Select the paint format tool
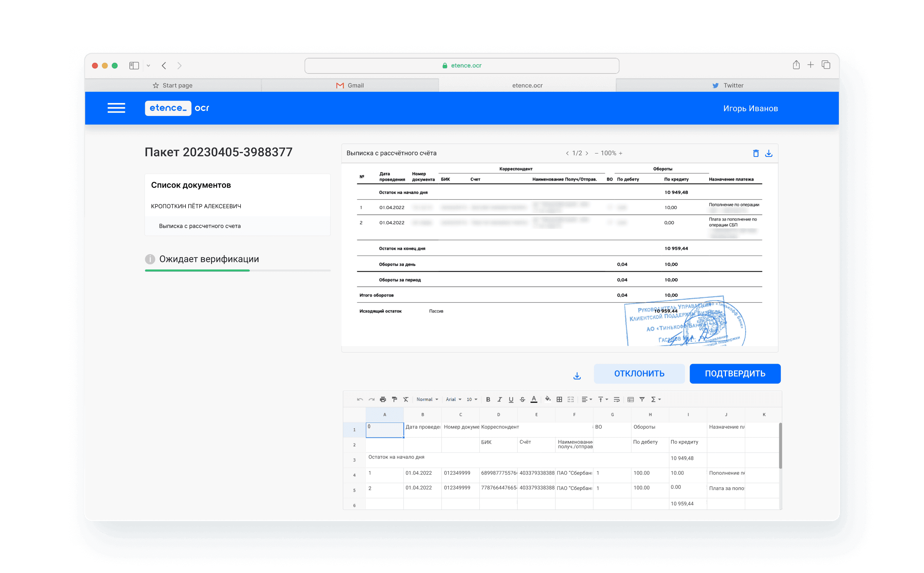The height and width of the screenshot is (573, 924). [394, 399]
